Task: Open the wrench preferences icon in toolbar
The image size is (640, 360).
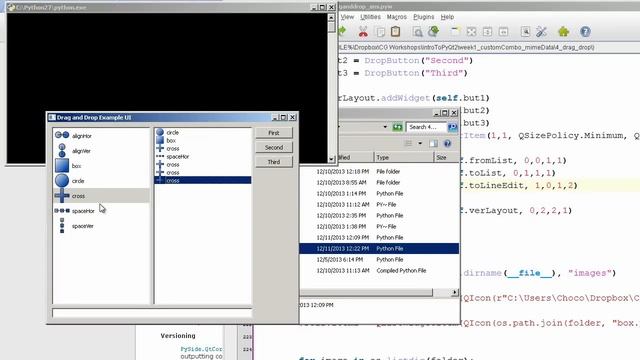Action: (x=541, y=32)
